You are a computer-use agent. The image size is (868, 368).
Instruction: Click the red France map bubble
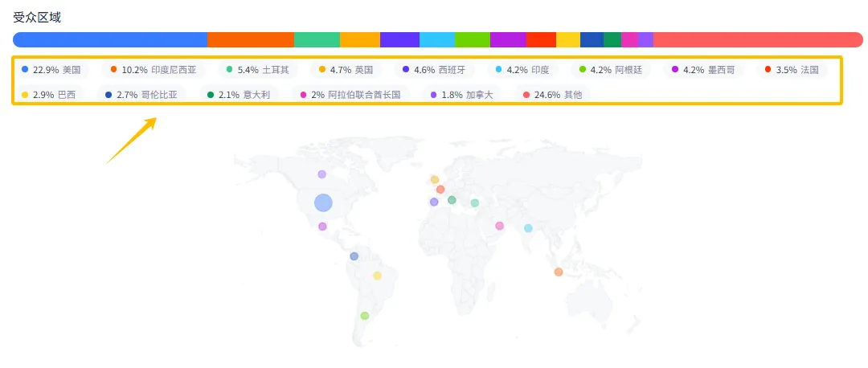tap(440, 190)
